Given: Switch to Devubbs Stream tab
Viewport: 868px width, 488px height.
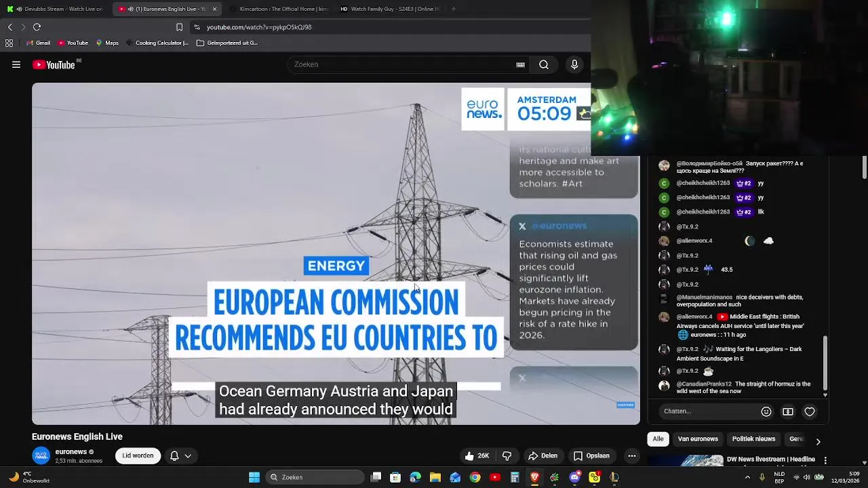Looking at the screenshot, I should (x=56, y=9).
